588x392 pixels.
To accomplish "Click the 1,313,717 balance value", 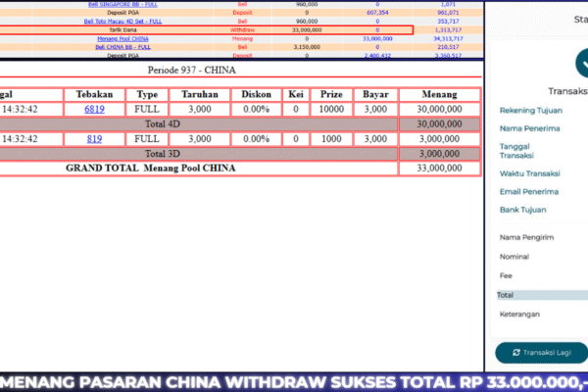I will [448, 30].
